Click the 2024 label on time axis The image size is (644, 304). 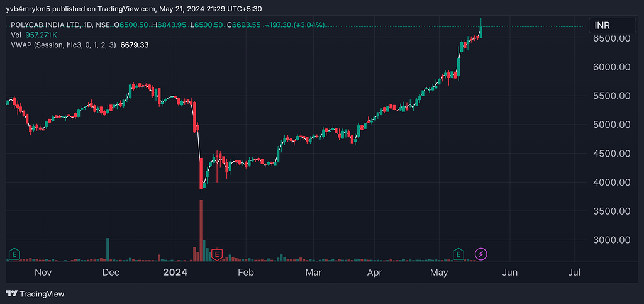(175, 273)
